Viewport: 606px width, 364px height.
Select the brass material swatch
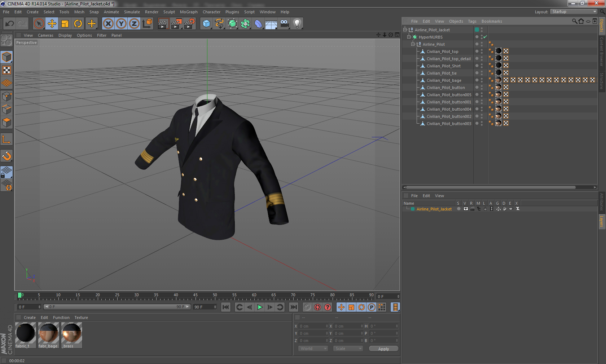click(72, 335)
